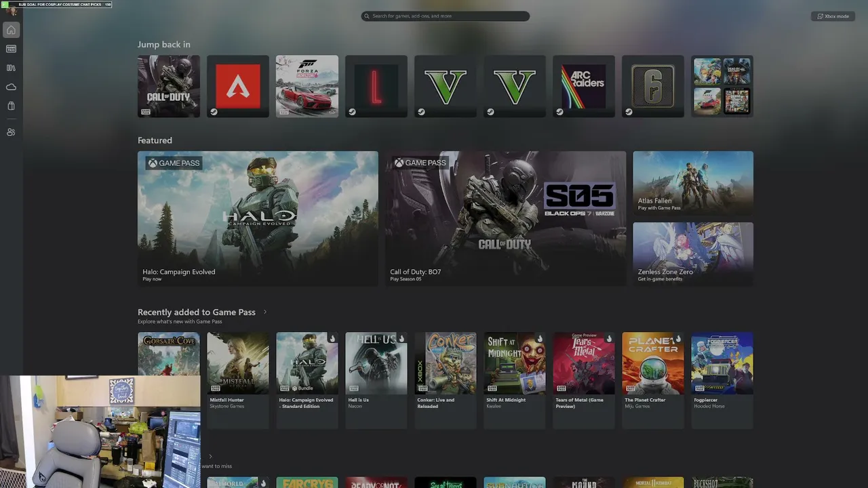This screenshot has width=868, height=488.
Task: Open the Hell is Us game card
Action: click(x=376, y=380)
